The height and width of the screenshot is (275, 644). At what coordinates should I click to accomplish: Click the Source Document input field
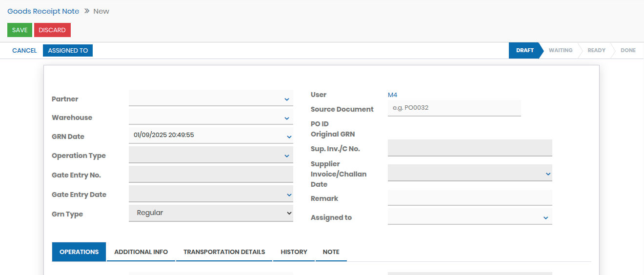point(454,108)
